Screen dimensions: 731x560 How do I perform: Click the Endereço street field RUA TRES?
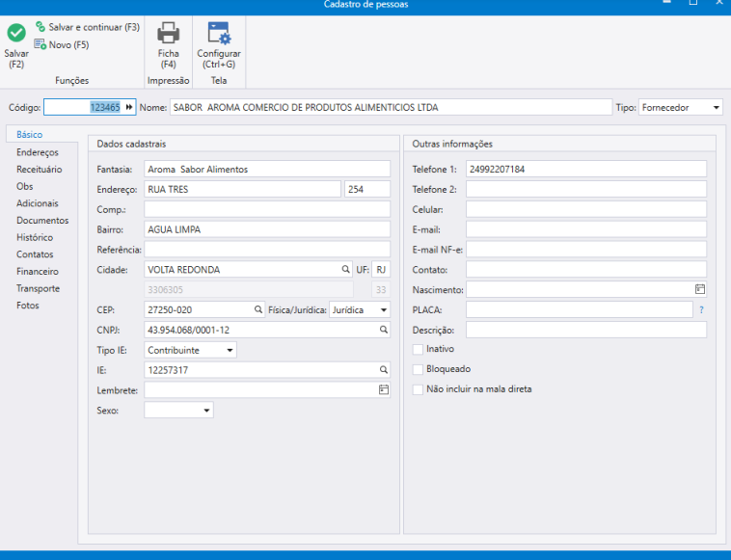[x=242, y=189]
